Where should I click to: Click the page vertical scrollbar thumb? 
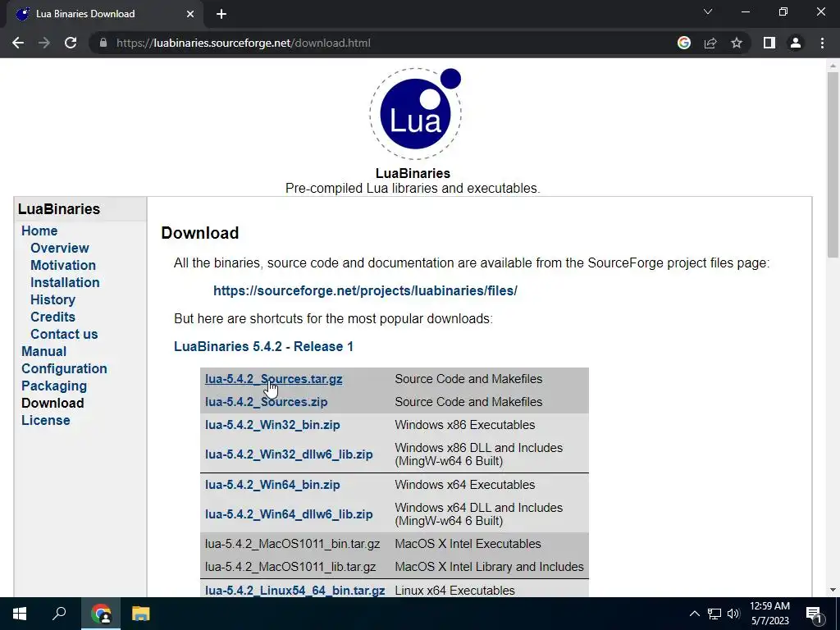pos(833,166)
